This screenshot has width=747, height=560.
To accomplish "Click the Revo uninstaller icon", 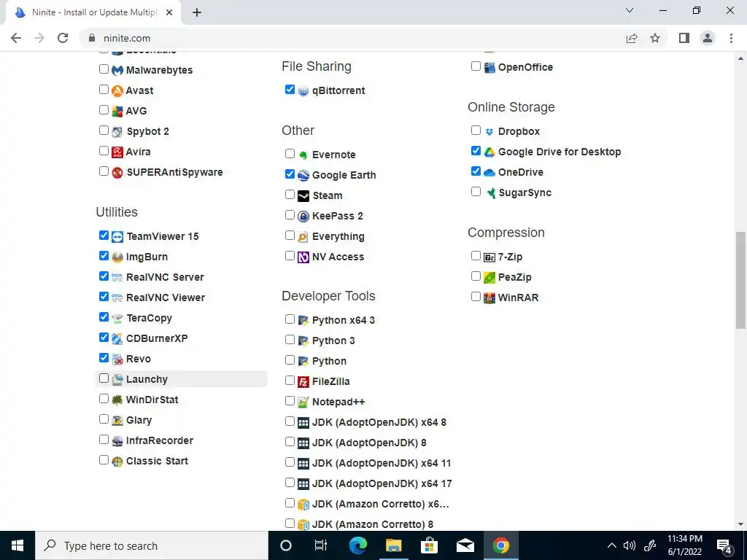I will click(117, 359).
